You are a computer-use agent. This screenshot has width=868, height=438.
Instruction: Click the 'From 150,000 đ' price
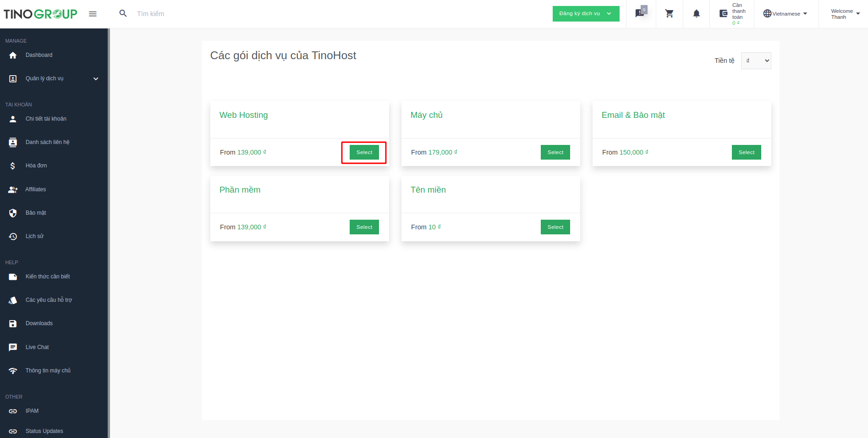(625, 152)
